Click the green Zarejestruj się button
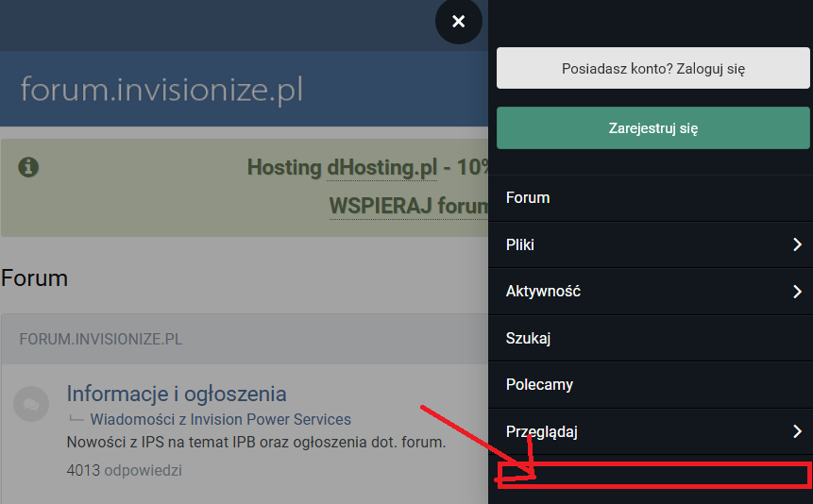 coord(652,128)
